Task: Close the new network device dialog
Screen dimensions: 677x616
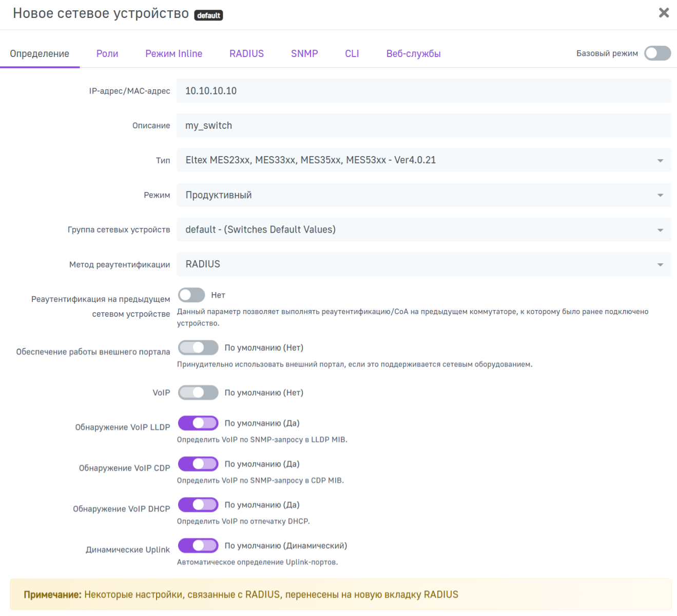Action: (x=664, y=13)
